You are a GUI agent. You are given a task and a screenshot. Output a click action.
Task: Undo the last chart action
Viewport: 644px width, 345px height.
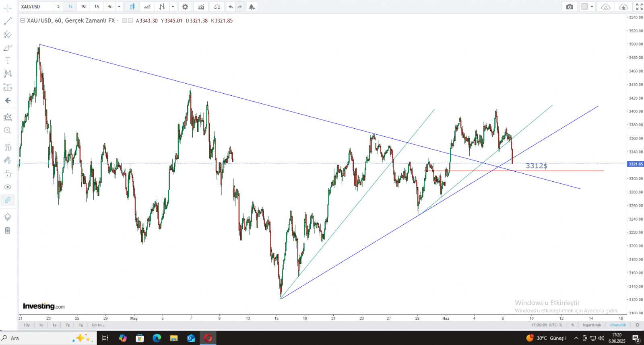(231, 6)
